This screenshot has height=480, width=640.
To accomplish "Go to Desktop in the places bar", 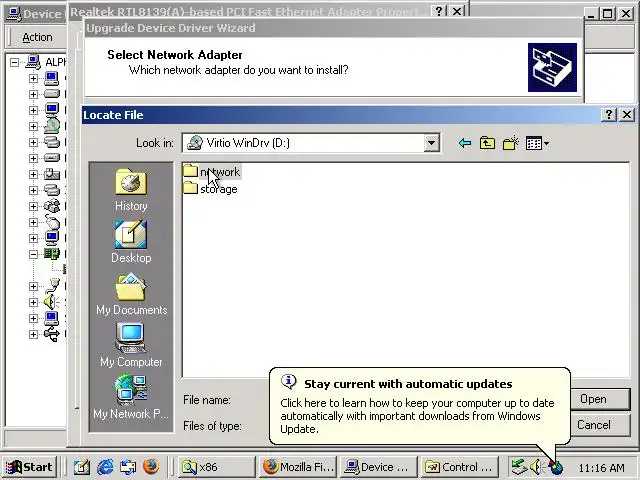I will tap(131, 242).
